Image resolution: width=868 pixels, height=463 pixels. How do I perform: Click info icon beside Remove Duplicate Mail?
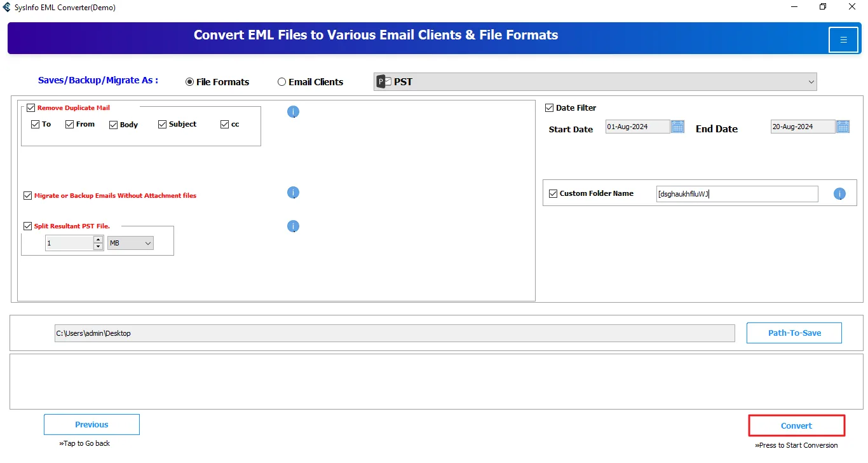293,112
